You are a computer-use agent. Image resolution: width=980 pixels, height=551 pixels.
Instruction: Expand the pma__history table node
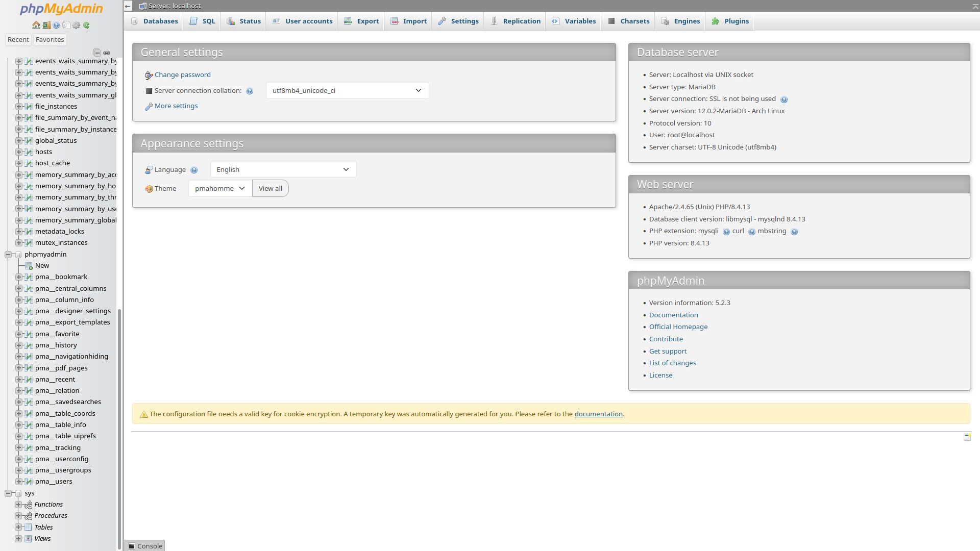[20, 345]
